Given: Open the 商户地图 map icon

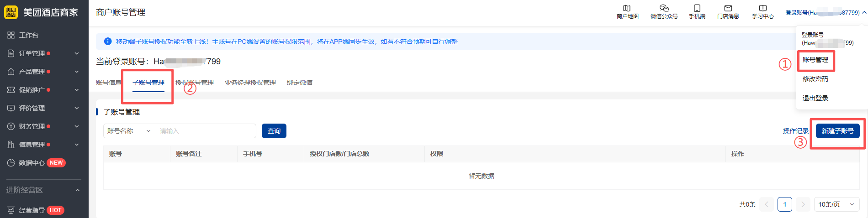Looking at the screenshot, I should pyautogui.click(x=627, y=8).
